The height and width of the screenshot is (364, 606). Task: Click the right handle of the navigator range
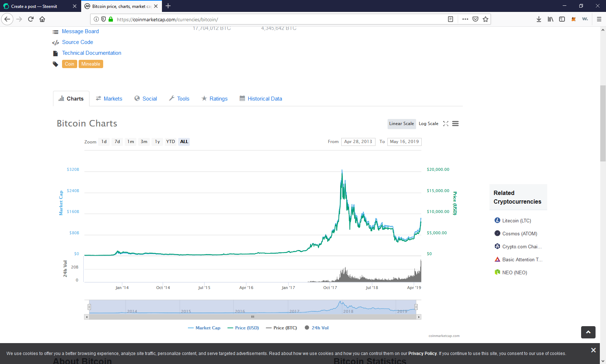click(416, 307)
